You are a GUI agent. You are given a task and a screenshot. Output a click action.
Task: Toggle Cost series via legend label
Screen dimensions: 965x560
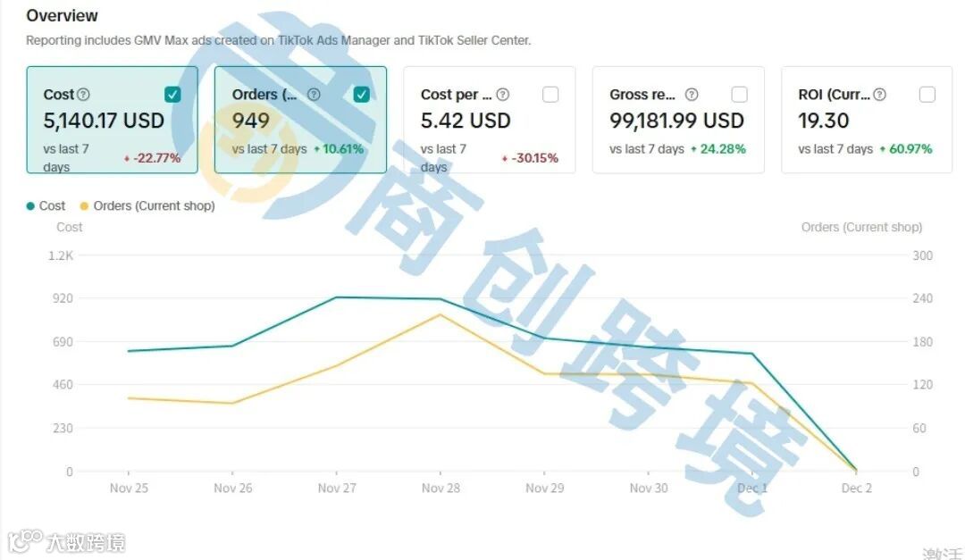click(x=53, y=206)
